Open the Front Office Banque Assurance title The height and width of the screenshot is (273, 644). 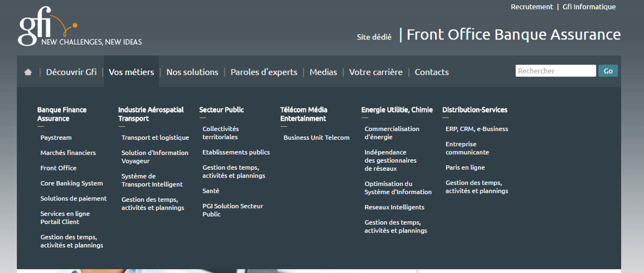(513, 35)
